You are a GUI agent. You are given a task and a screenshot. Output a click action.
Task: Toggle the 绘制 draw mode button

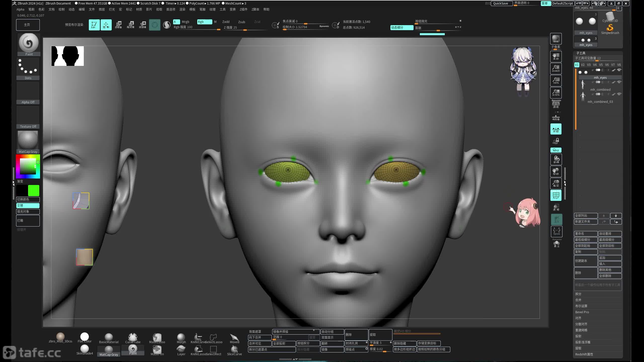tap(106, 25)
